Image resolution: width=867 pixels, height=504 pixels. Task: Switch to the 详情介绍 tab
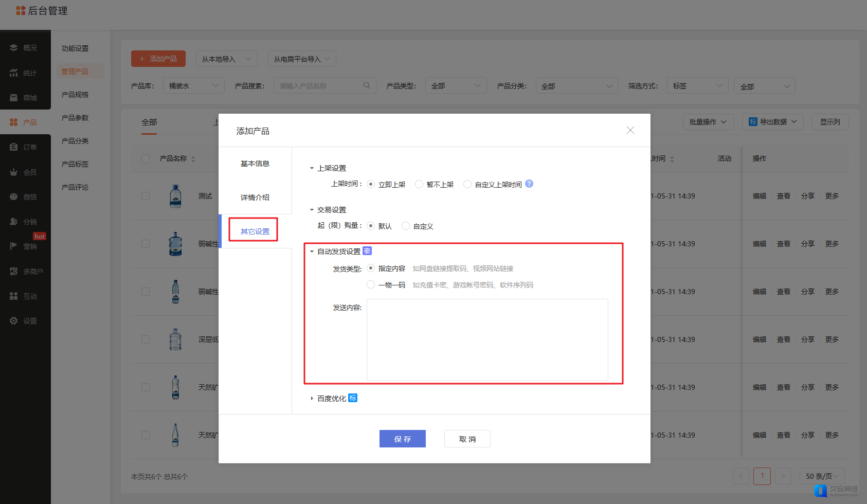(x=255, y=197)
